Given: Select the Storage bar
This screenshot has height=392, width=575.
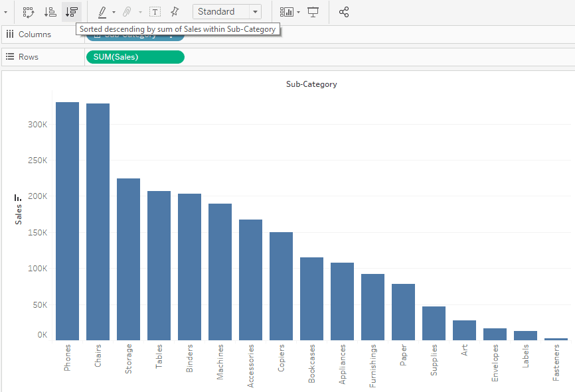Looking at the screenshot, I should point(128,259).
